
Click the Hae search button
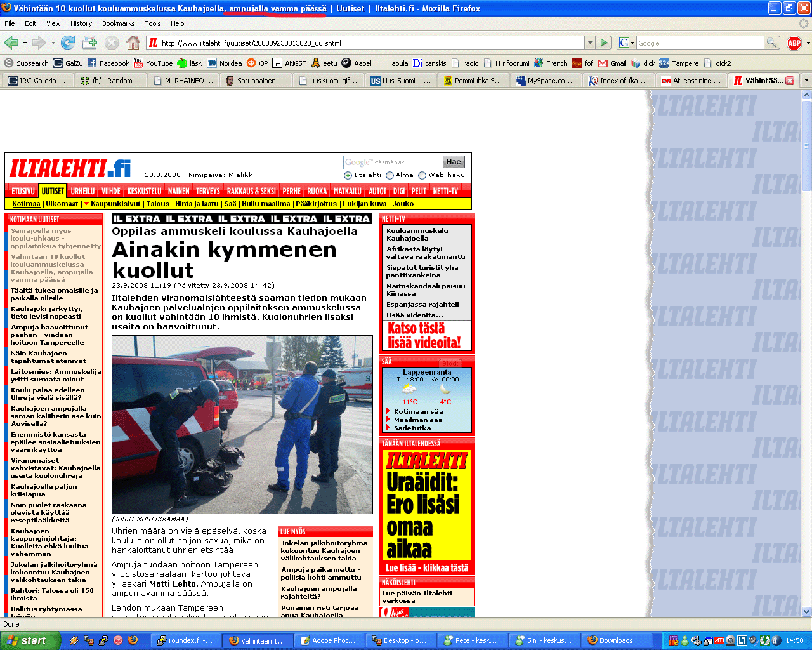coord(453,162)
